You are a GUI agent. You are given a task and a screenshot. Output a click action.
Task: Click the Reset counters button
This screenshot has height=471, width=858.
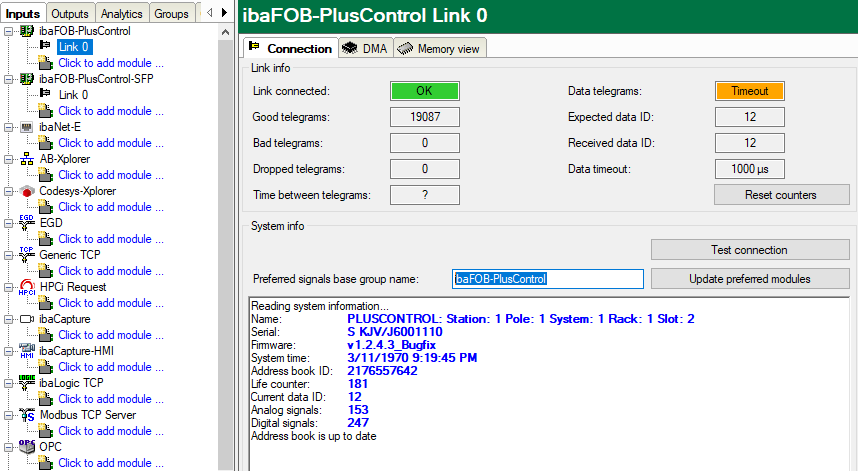tap(781, 195)
